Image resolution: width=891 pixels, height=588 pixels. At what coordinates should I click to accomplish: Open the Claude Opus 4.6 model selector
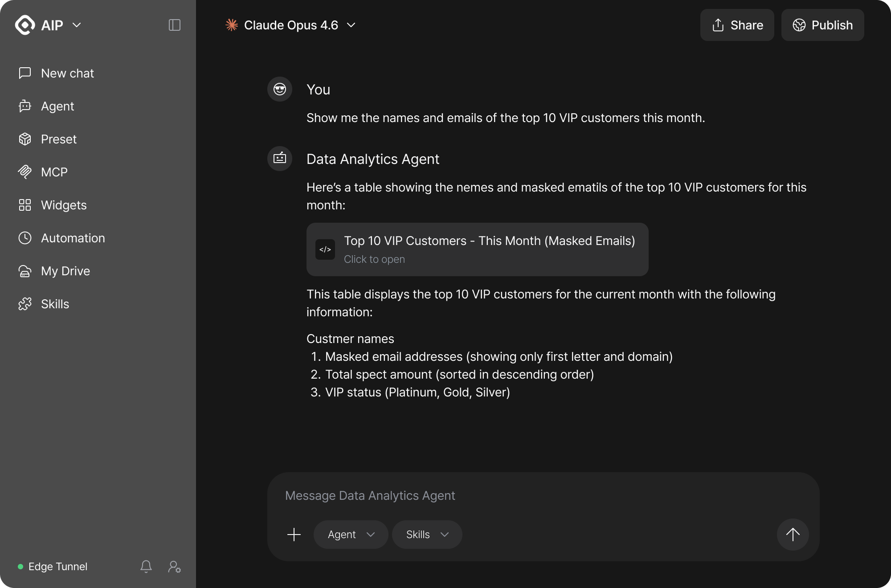pos(291,25)
